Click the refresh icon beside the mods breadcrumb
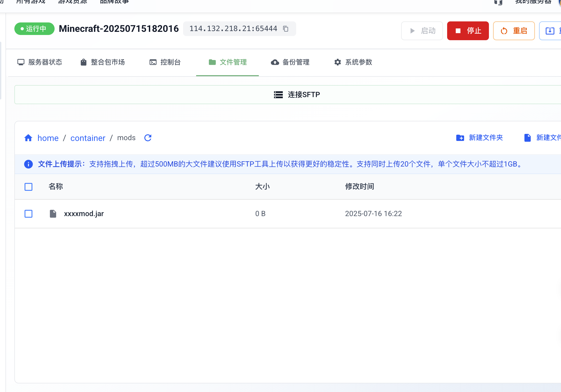The height and width of the screenshot is (392, 561). click(x=148, y=138)
